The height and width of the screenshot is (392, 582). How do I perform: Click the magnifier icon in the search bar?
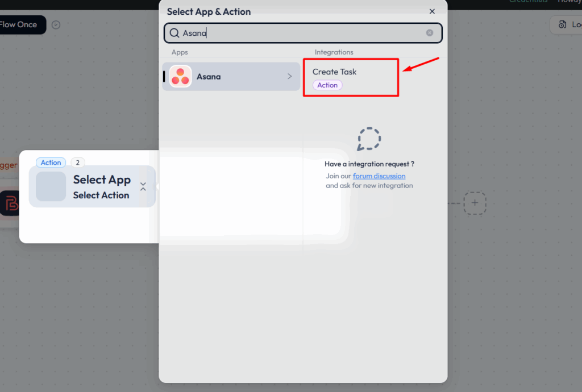174,33
